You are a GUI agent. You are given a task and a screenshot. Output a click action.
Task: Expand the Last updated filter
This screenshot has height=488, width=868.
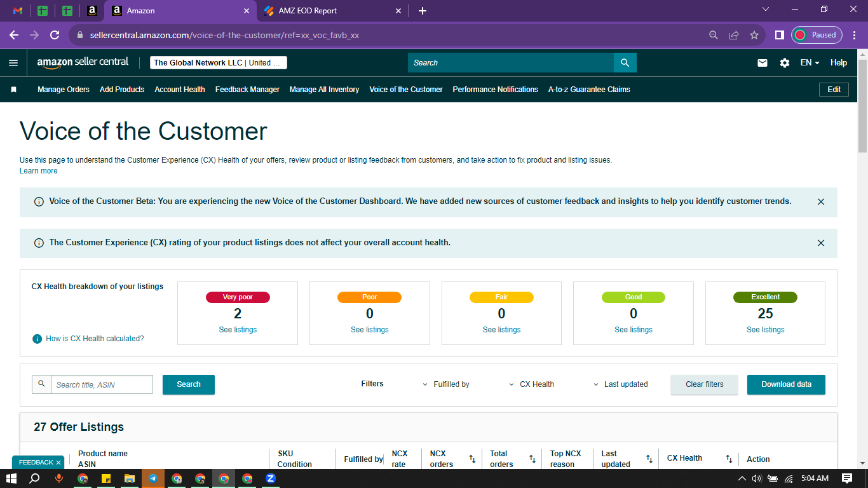coord(621,384)
